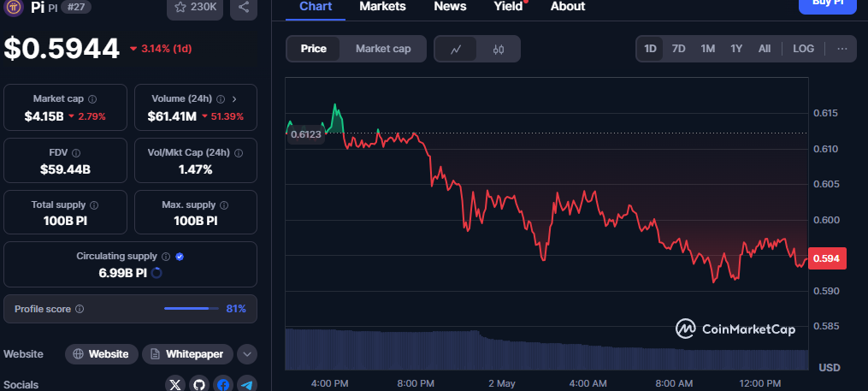The image size is (868, 391).
Task: Show FDV info icon
Action: point(76,153)
